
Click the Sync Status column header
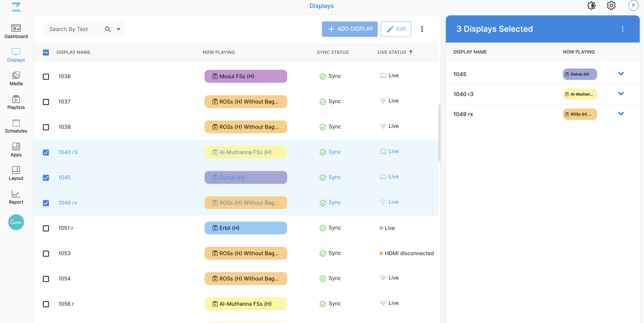point(333,52)
